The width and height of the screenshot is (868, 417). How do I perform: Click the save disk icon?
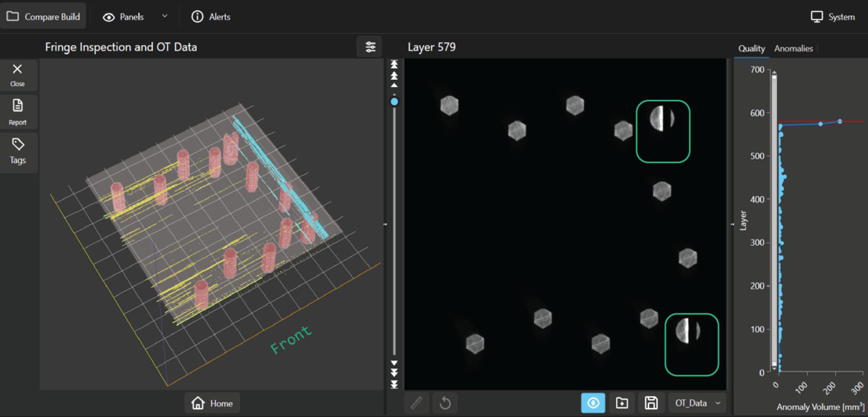(651, 403)
